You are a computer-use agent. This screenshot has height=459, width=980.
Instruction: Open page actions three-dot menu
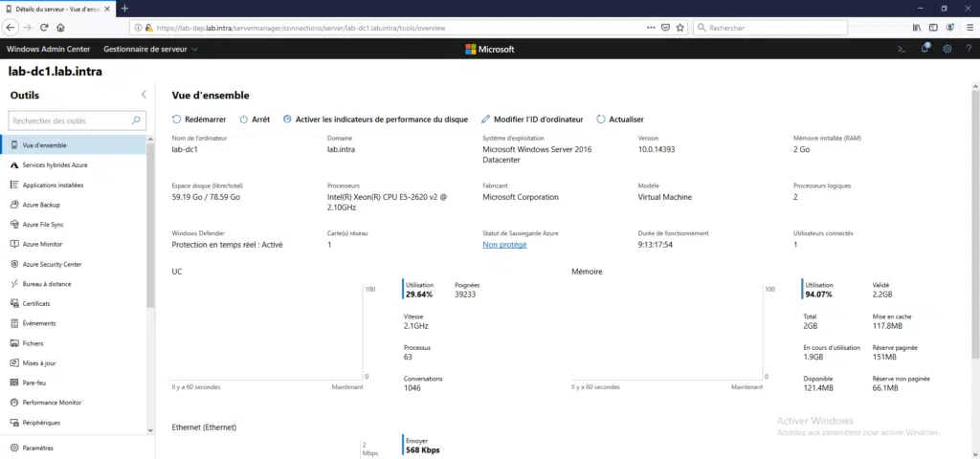click(651, 28)
